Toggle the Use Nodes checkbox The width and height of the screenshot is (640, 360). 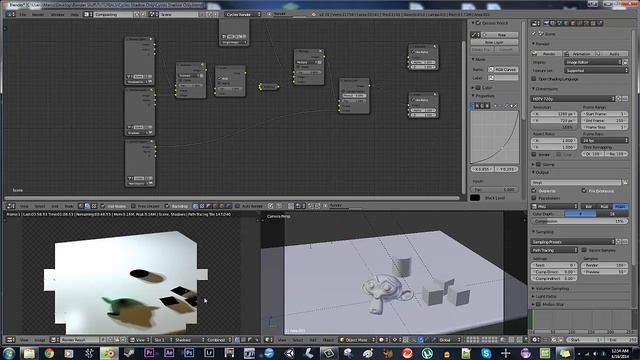click(x=103, y=206)
